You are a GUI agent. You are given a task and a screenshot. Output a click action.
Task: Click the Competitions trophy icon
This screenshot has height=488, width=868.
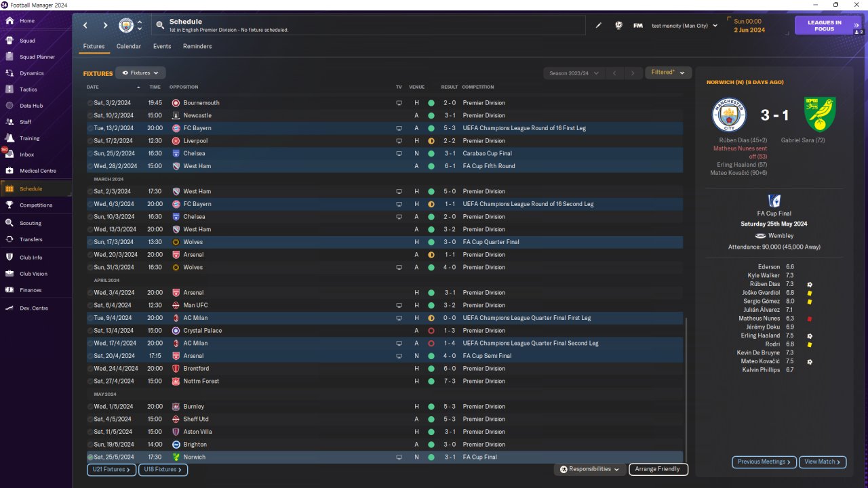9,205
